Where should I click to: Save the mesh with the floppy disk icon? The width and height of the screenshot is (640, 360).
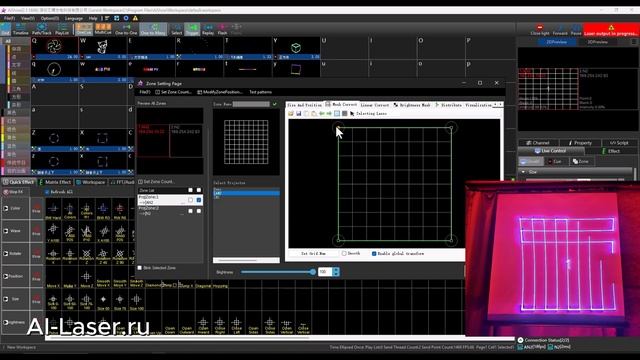(298, 113)
